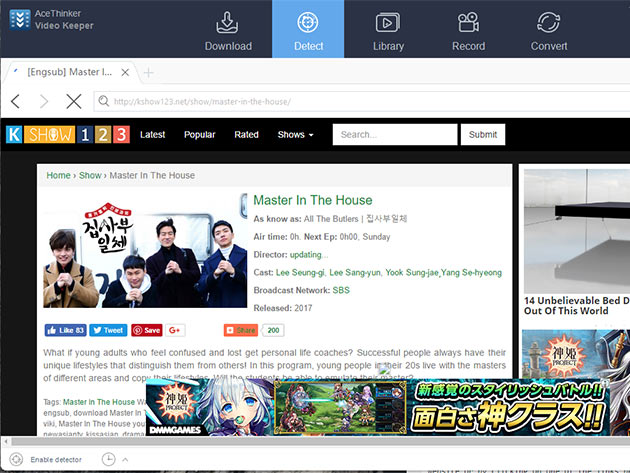Open the Convert tab
The image size is (630, 473).
(x=548, y=31)
